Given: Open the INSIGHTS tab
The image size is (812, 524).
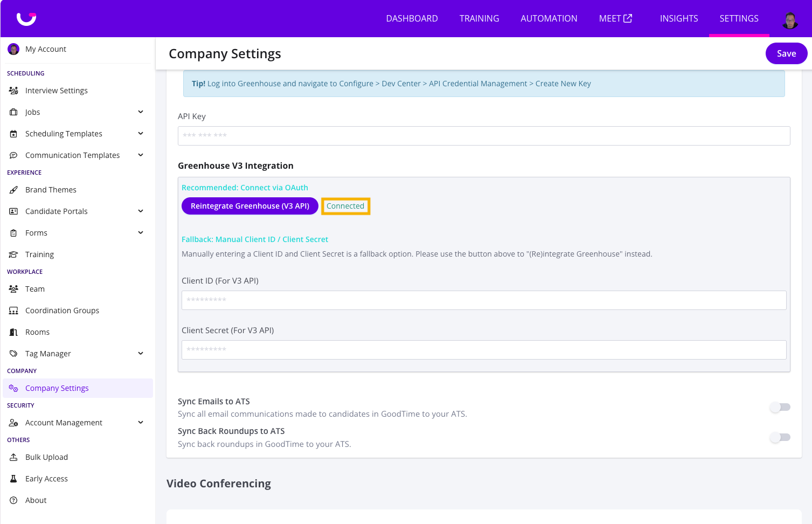Looking at the screenshot, I should tap(679, 18).
